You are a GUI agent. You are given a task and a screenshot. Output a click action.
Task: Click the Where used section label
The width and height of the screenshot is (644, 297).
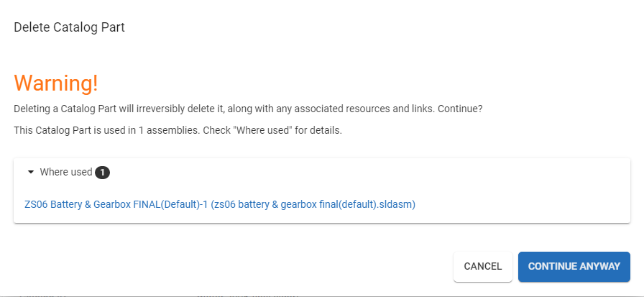(x=65, y=173)
